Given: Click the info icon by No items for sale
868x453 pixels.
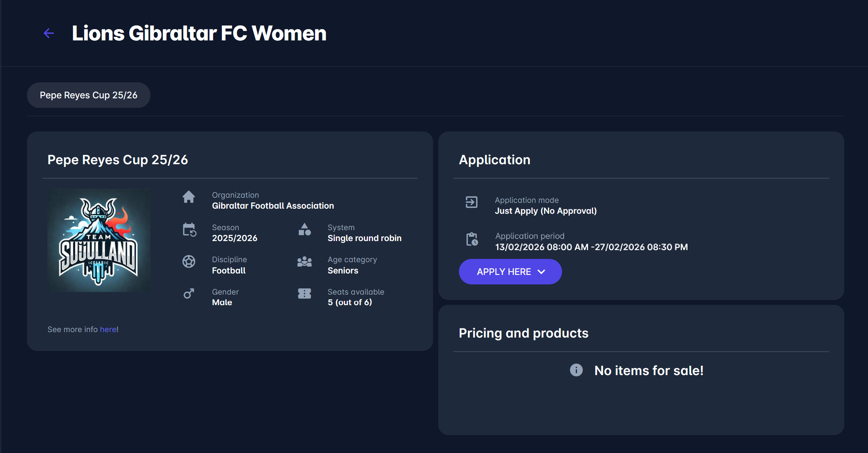Looking at the screenshot, I should point(576,370).
